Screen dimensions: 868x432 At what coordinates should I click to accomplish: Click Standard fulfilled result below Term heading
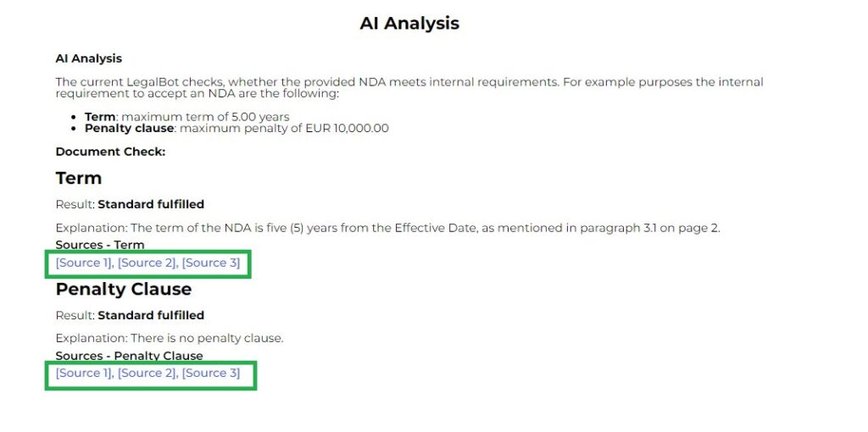(151, 204)
